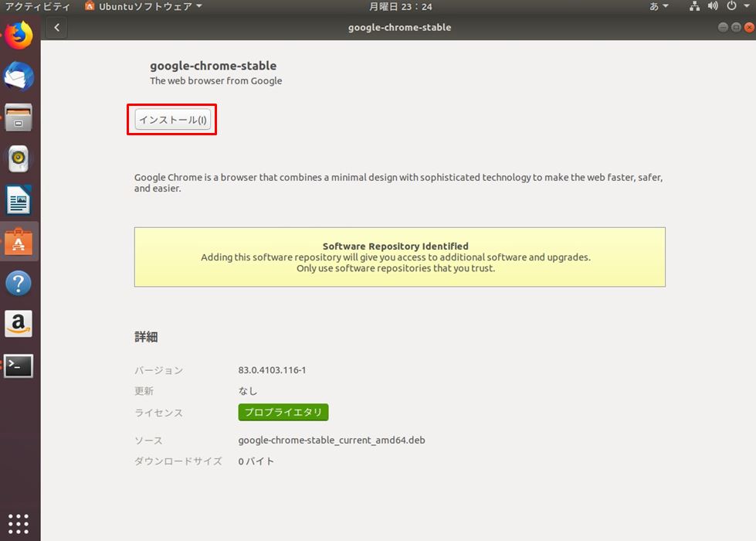
Task: Click the version number 83.0.4103.116-1
Action: (272, 370)
